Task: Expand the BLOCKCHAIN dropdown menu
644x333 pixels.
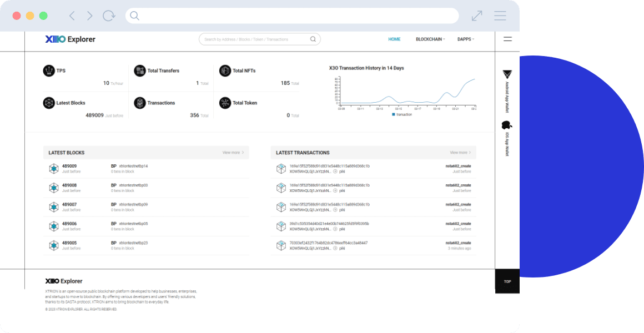Action: [x=430, y=39]
